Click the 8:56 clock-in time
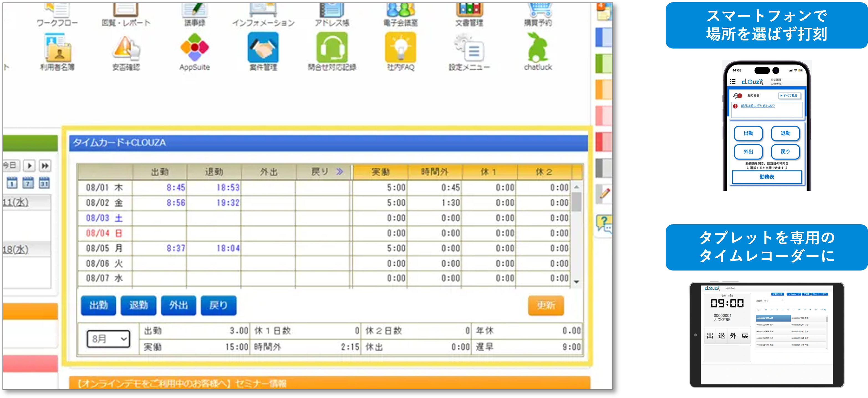Screen dimensions: 868x398 (x=176, y=203)
